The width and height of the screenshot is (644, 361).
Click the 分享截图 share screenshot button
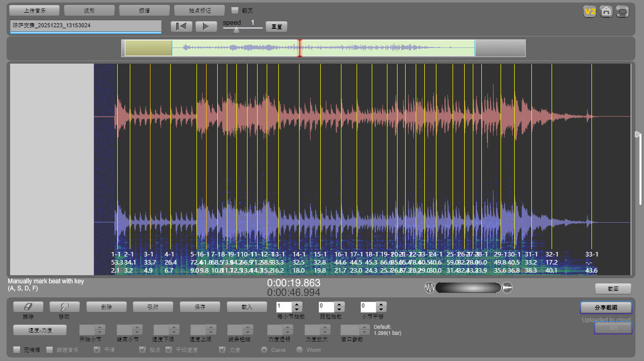coord(606,307)
